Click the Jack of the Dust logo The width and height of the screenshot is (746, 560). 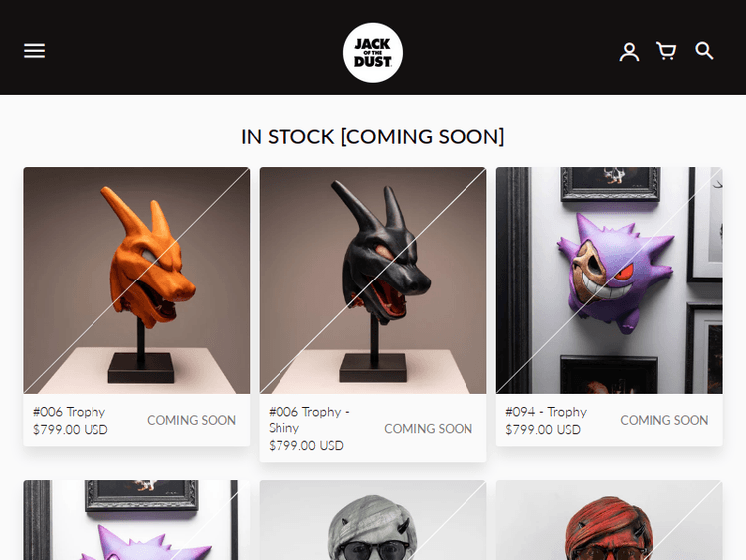click(373, 53)
